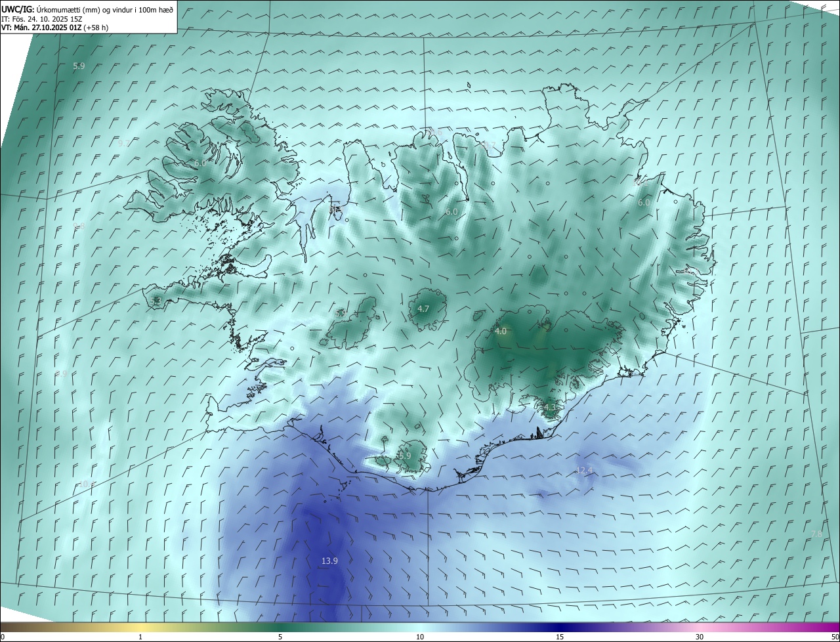
Task: Click the 10 tick on the color scale
Action: click(x=420, y=637)
